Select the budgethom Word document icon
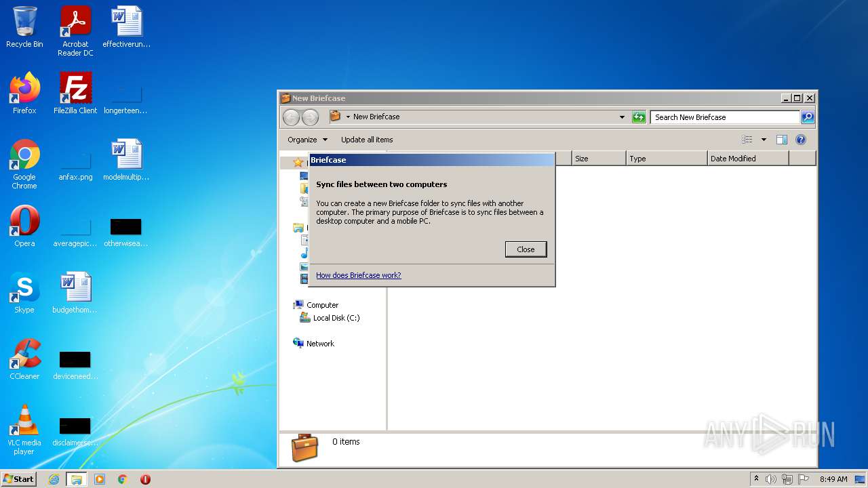Viewport: 868px width, 488px height. tap(75, 293)
